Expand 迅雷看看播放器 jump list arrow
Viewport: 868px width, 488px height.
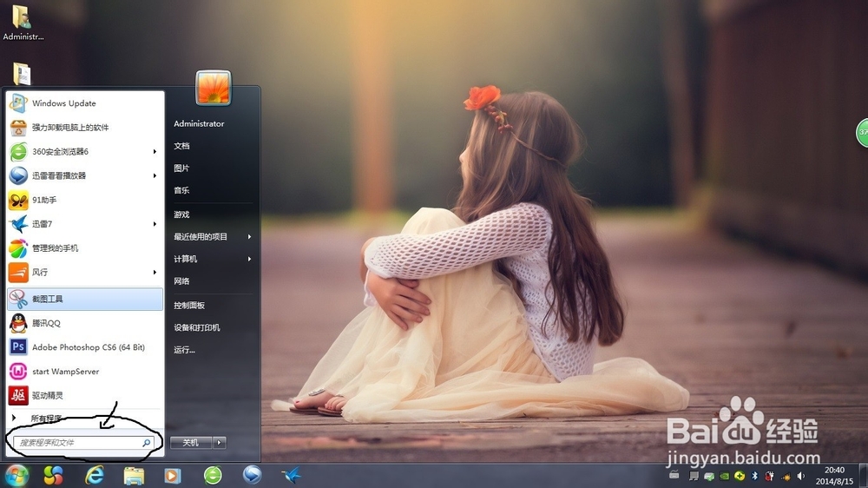155,175
